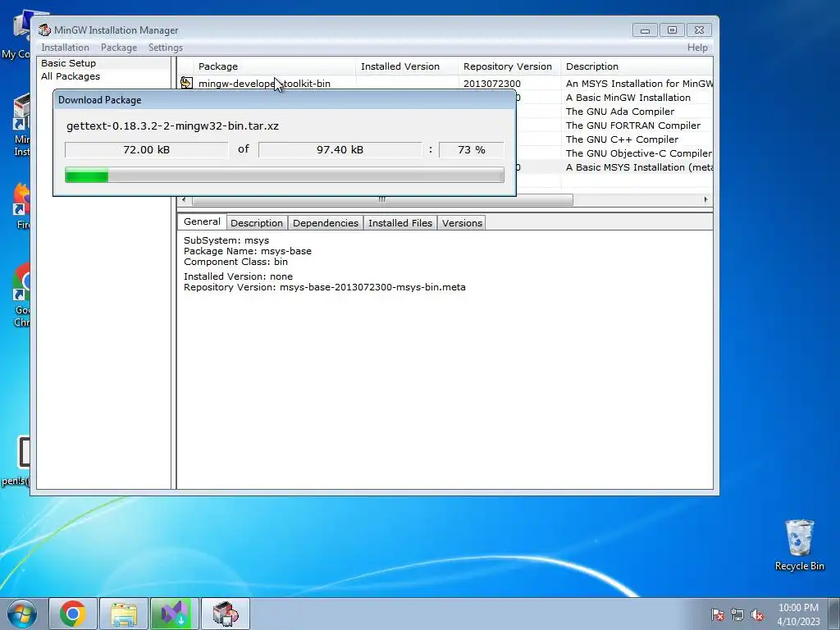Click repository version 2013072300
Screen dimensions: 840x630
click(x=492, y=84)
